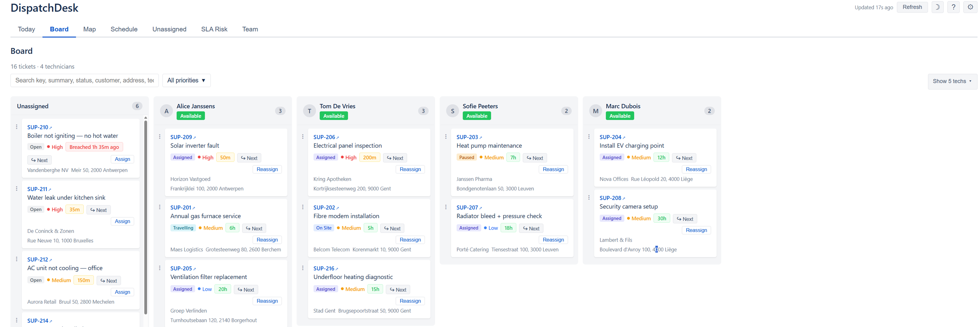Open SUP-214 ticket link

coord(40,321)
